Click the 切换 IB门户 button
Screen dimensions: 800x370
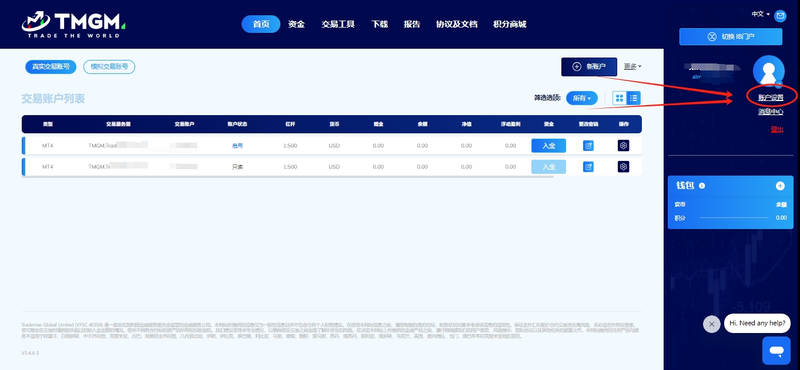coord(731,37)
